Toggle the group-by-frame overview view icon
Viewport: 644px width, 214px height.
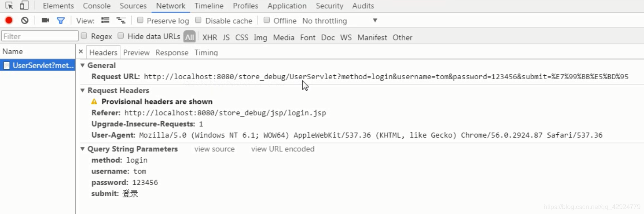pyautogui.click(x=121, y=20)
